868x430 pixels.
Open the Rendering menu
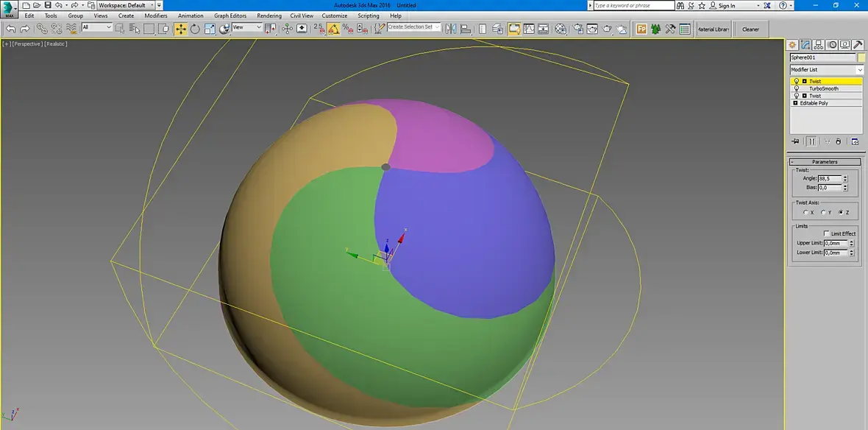point(269,15)
